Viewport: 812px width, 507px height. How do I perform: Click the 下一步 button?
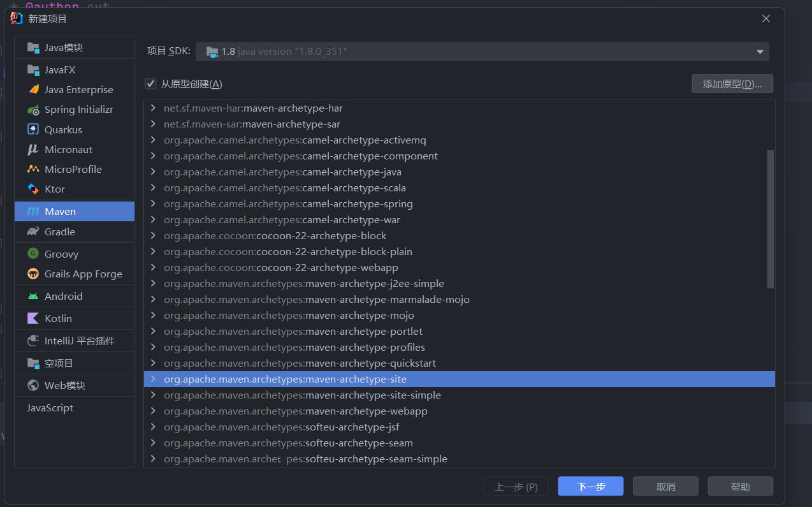coord(590,487)
